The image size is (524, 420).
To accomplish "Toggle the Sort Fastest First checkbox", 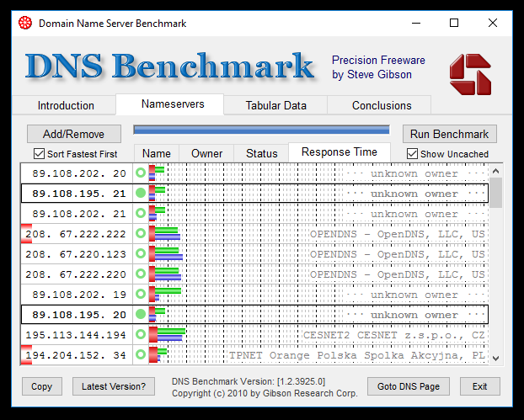I will click(x=39, y=154).
